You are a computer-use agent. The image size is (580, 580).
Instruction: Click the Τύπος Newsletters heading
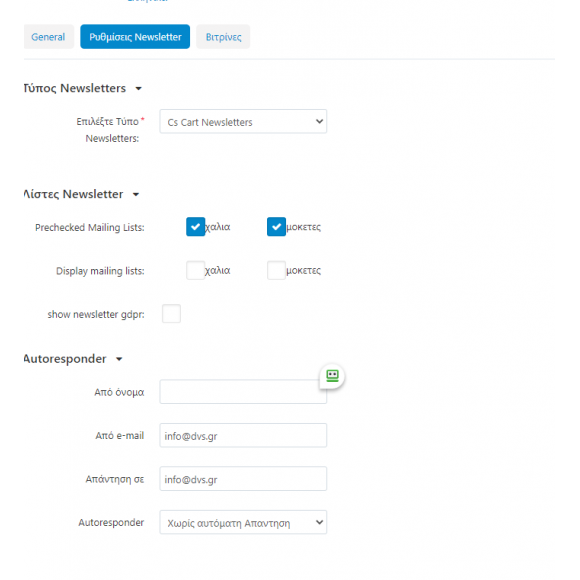(75, 88)
